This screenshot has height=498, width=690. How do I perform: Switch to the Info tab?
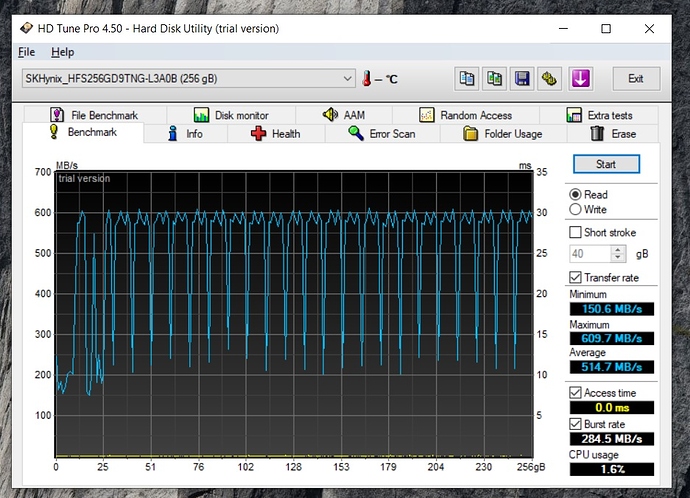click(x=185, y=134)
